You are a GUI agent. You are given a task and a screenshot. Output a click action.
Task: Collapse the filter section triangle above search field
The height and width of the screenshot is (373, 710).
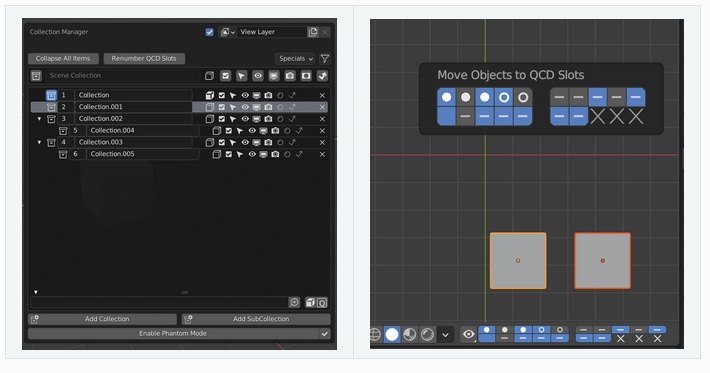point(36,292)
